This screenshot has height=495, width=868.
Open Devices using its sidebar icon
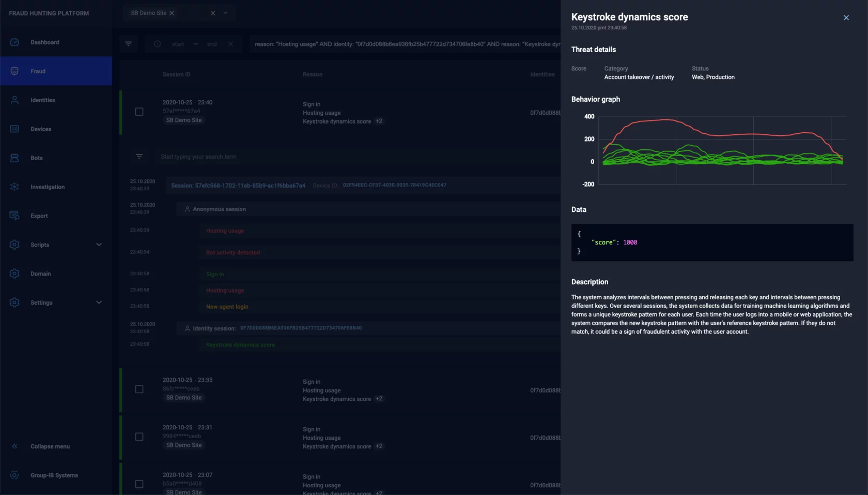tap(14, 129)
